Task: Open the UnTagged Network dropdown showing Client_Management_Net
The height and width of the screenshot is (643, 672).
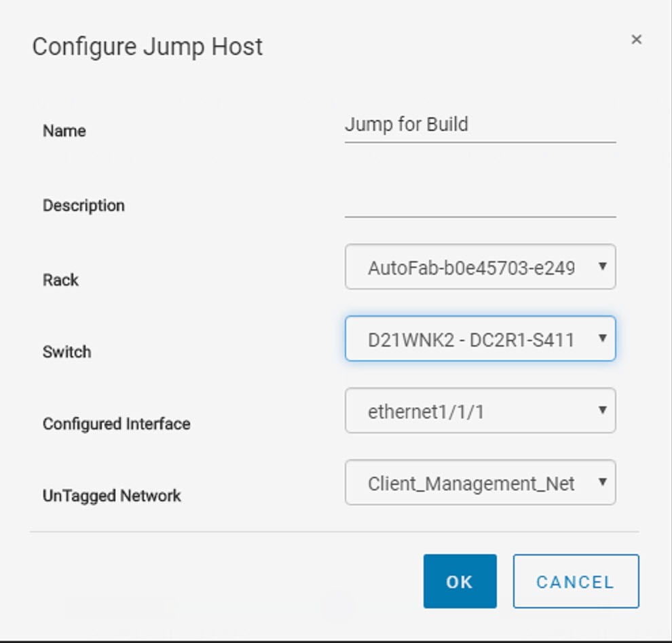Action: (x=480, y=482)
